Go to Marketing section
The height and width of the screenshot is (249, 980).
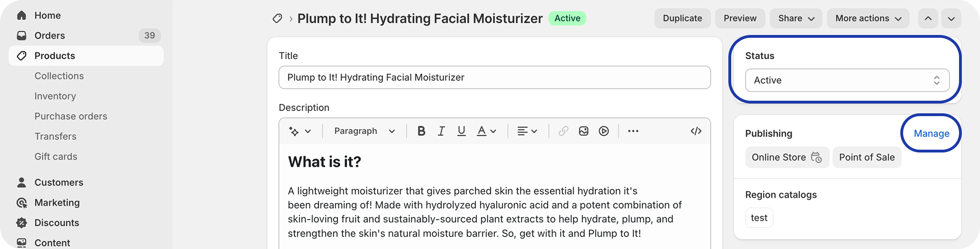coord(57,203)
